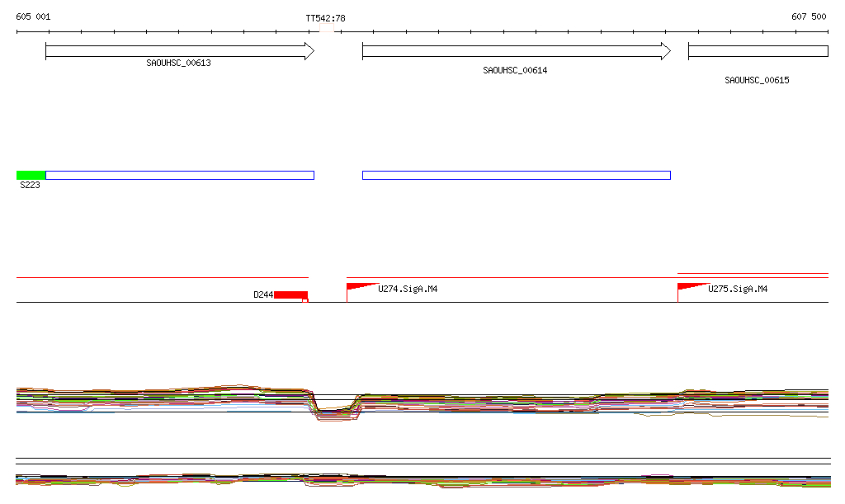
Task: Click the SAOUHSC_00614 gene arrow
Action: tap(516, 51)
